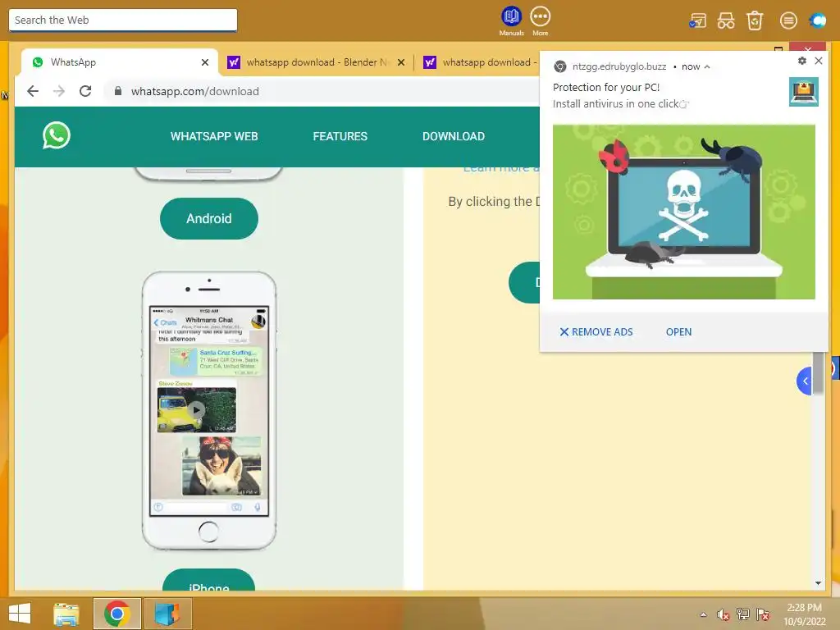Click the partially hidden Download button
Image resolution: width=840 pixels, height=630 pixels.
coord(524,282)
